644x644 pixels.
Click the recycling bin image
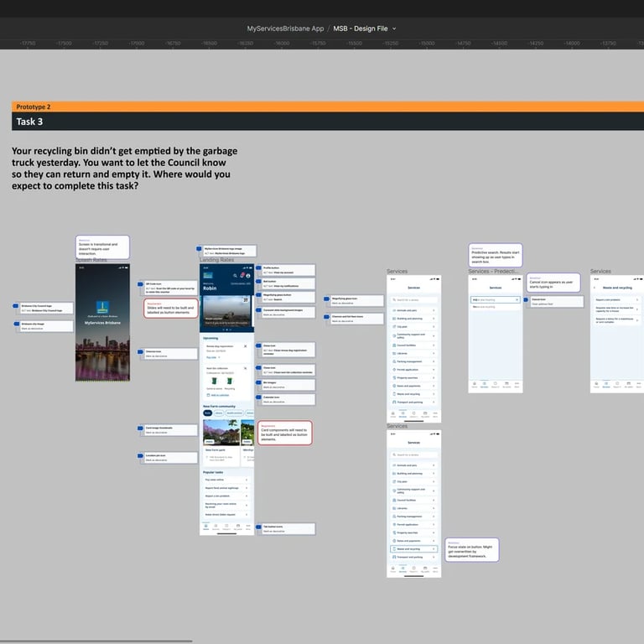(230, 382)
